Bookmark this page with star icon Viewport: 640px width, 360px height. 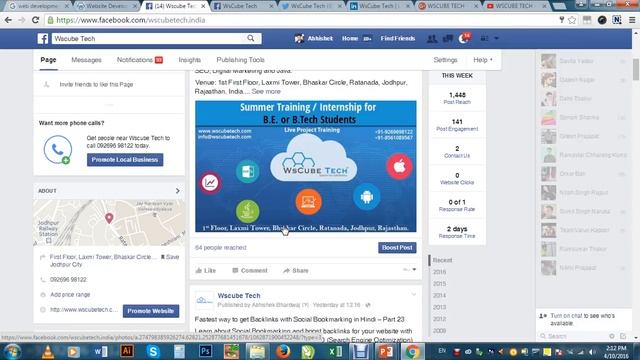(x=572, y=20)
